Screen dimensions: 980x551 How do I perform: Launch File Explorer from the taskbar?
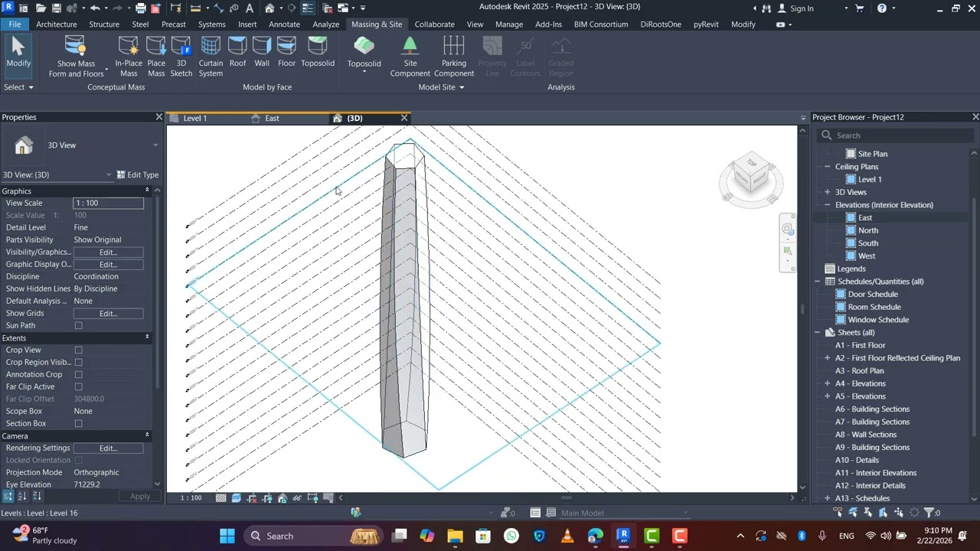pos(455,536)
